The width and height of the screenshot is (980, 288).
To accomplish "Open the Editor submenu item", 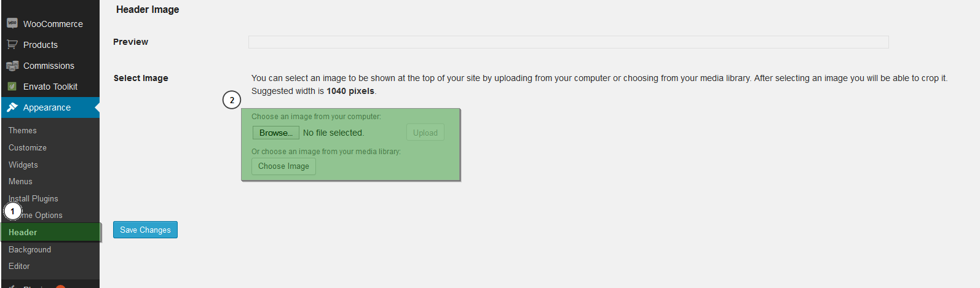I will [19, 267].
